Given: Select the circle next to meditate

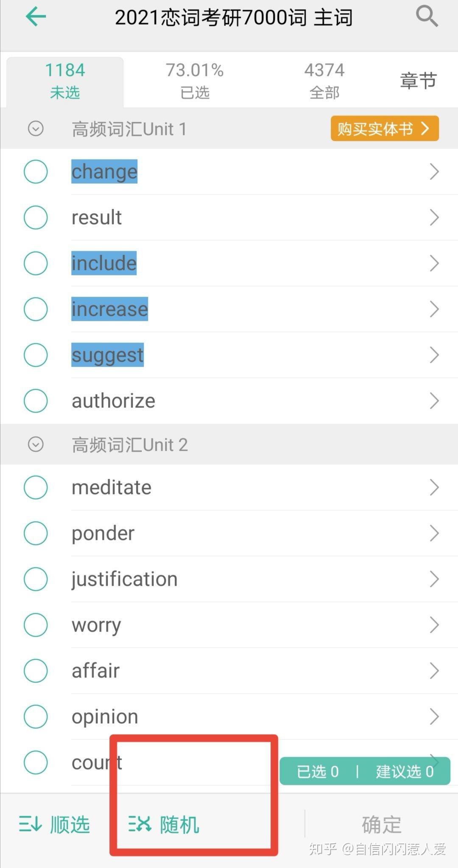Looking at the screenshot, I should tap(36, 487).
